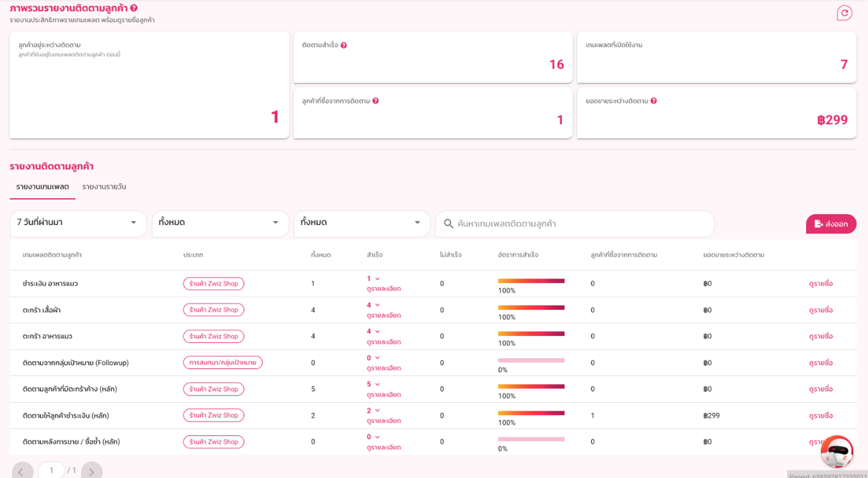Go to previous page arrow
The image size is (868, 478).
click(22, 471)
